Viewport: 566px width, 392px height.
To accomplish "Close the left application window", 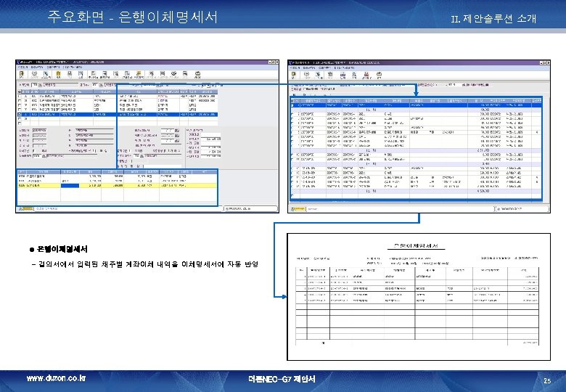I will point(276,62).
